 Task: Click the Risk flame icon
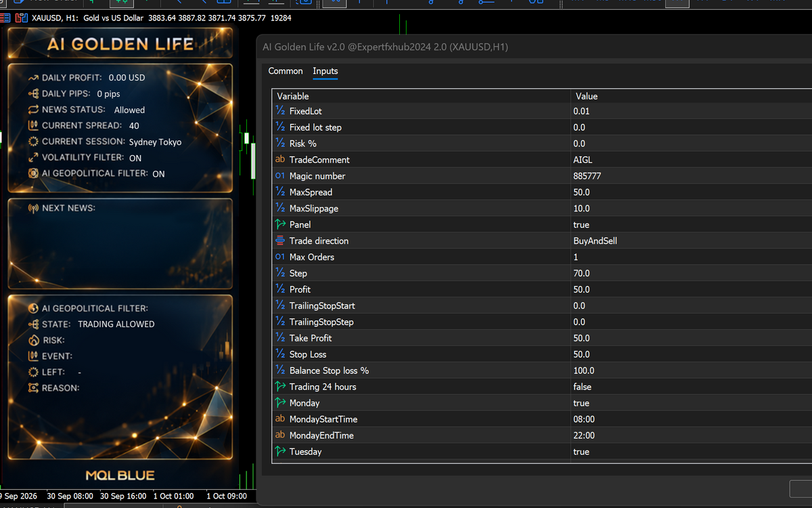pyautogui.click(x=33, y=340)
